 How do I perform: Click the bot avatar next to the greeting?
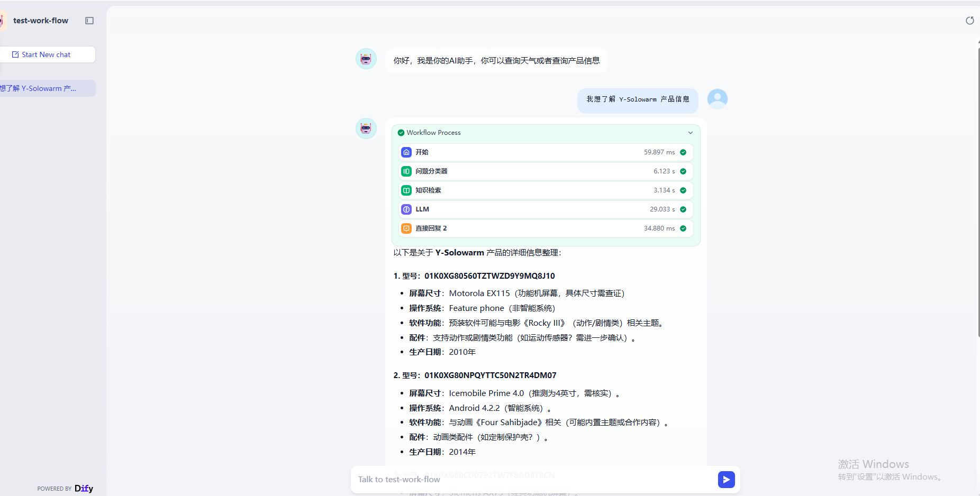click(x=366, y=59)
